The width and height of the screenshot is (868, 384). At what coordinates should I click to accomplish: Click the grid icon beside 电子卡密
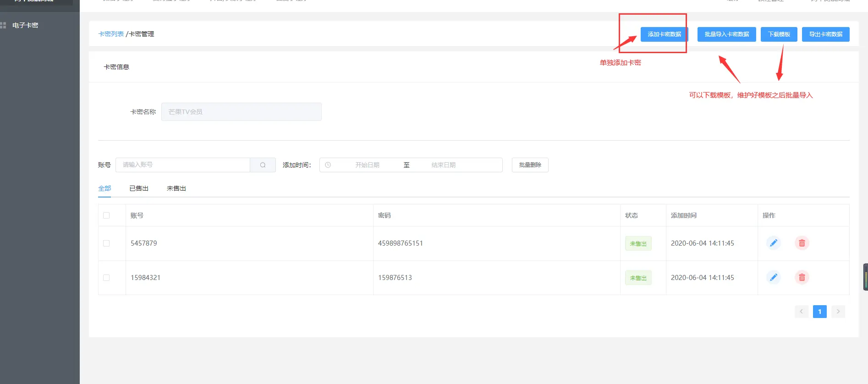pyautogui.click(x=3, y=25)
